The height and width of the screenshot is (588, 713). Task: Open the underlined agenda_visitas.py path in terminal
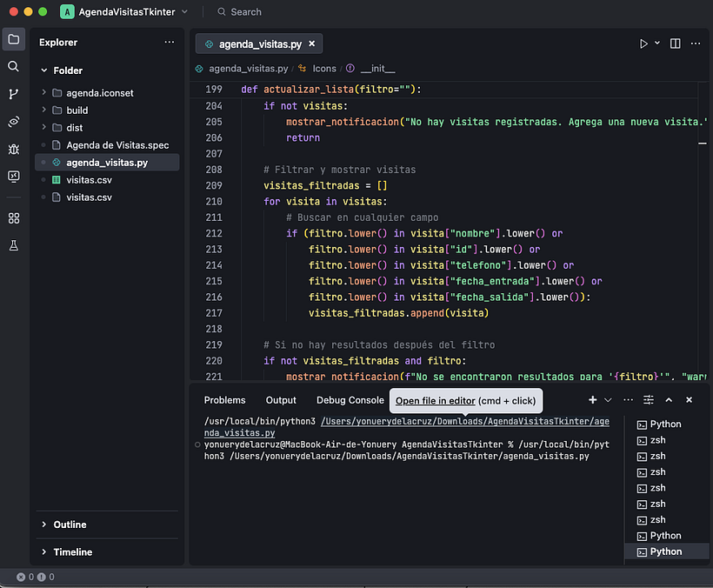pyautogui.click(x=464, y=422)
